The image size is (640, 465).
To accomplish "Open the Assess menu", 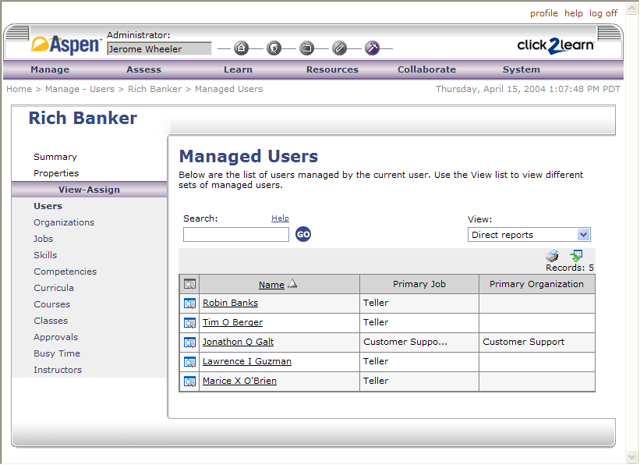I will [x=144, y=70].
